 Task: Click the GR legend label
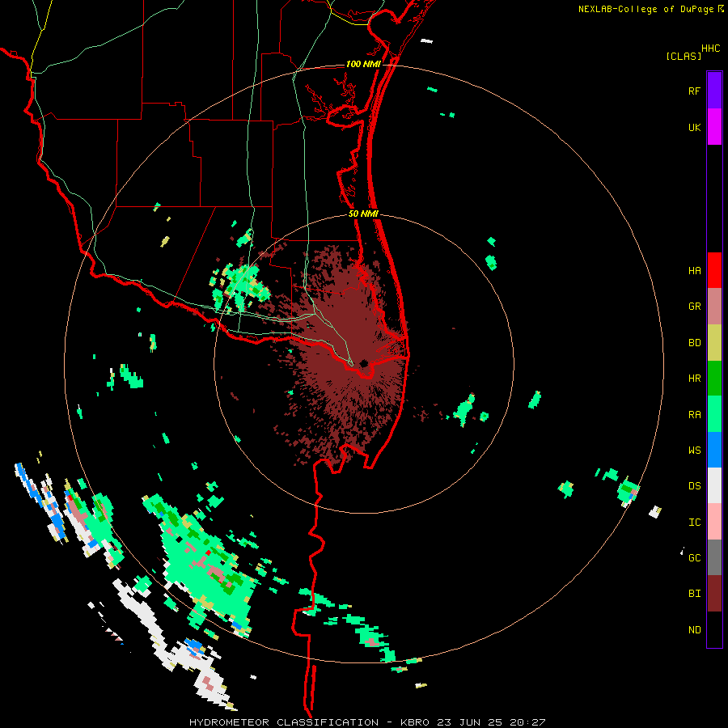pyautogui.click(x=694, y=307)
